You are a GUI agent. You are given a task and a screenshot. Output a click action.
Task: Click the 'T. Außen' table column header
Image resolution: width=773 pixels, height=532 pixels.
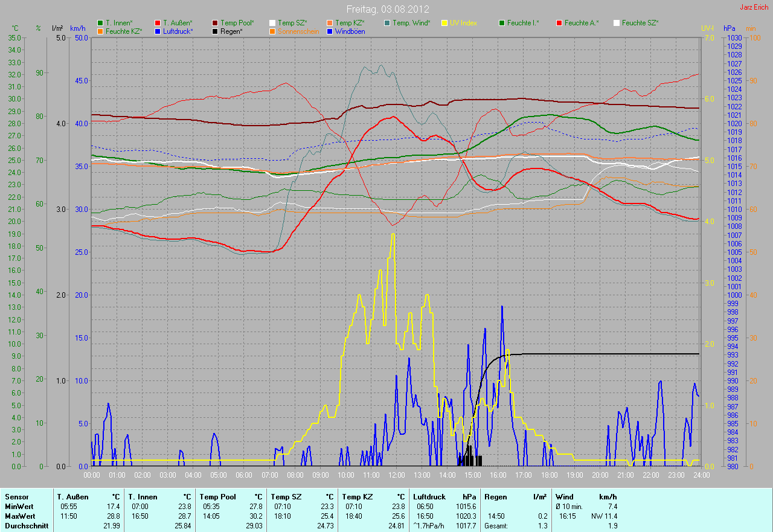(73, 497)
